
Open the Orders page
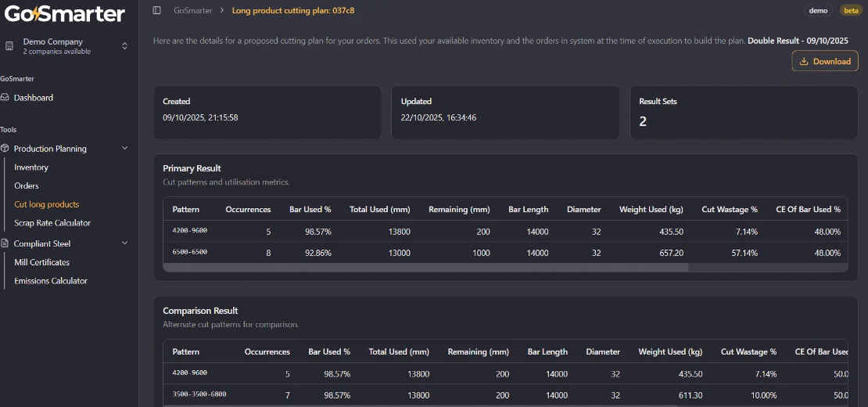[27, 186]
